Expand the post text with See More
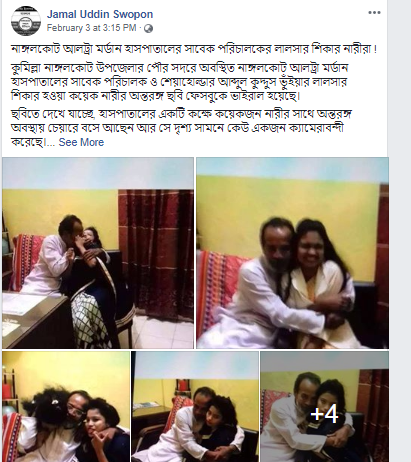This screenshot has width=411, height=462. 81,142
